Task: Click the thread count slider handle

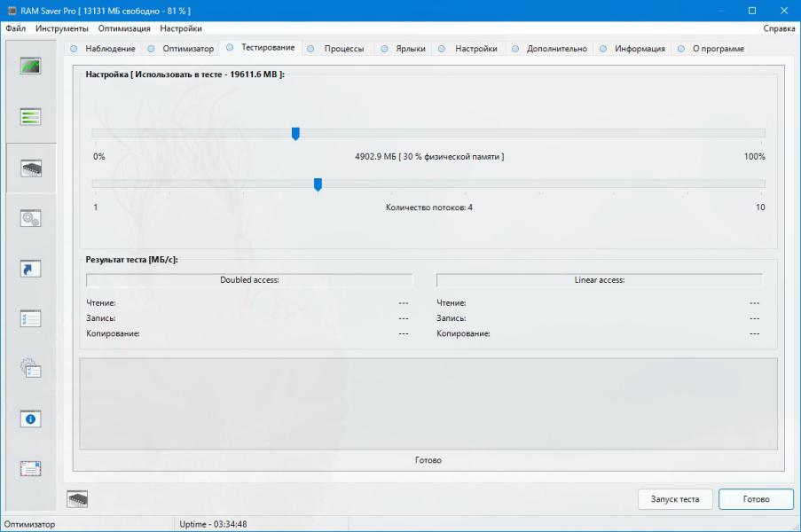Action: coord(318,184)
